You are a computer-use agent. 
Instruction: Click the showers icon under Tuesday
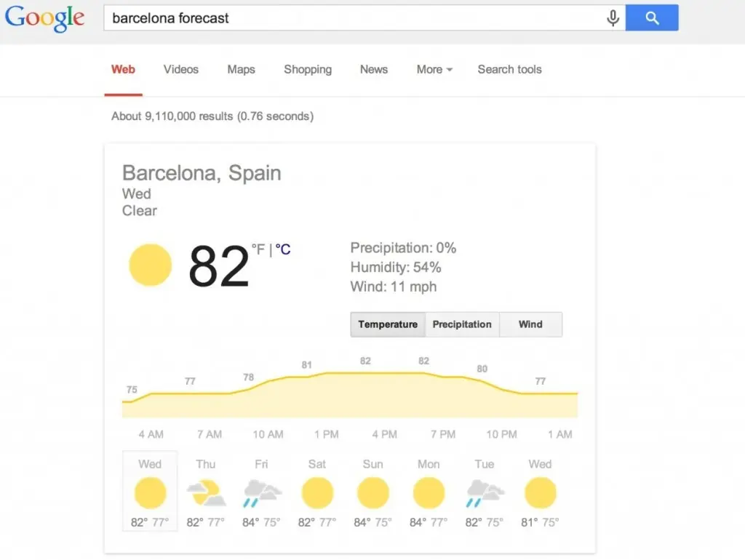point(484,492)
